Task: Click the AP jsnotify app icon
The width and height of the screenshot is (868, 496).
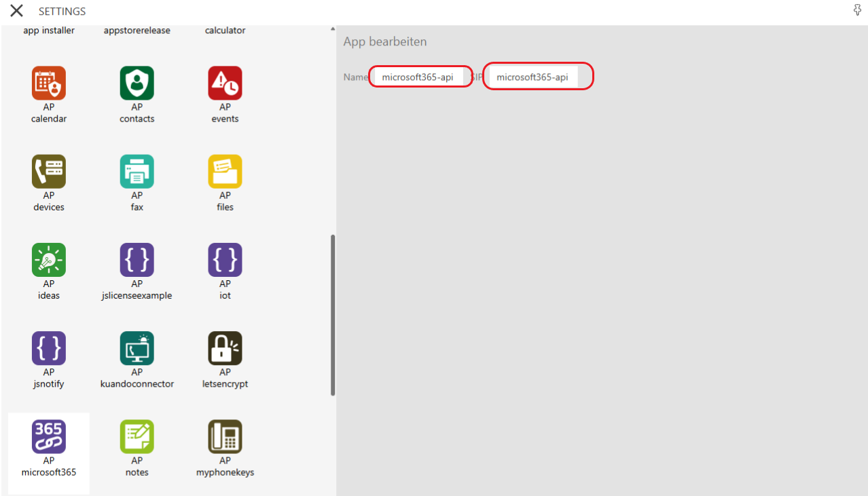Action: [x=49, y=349]
